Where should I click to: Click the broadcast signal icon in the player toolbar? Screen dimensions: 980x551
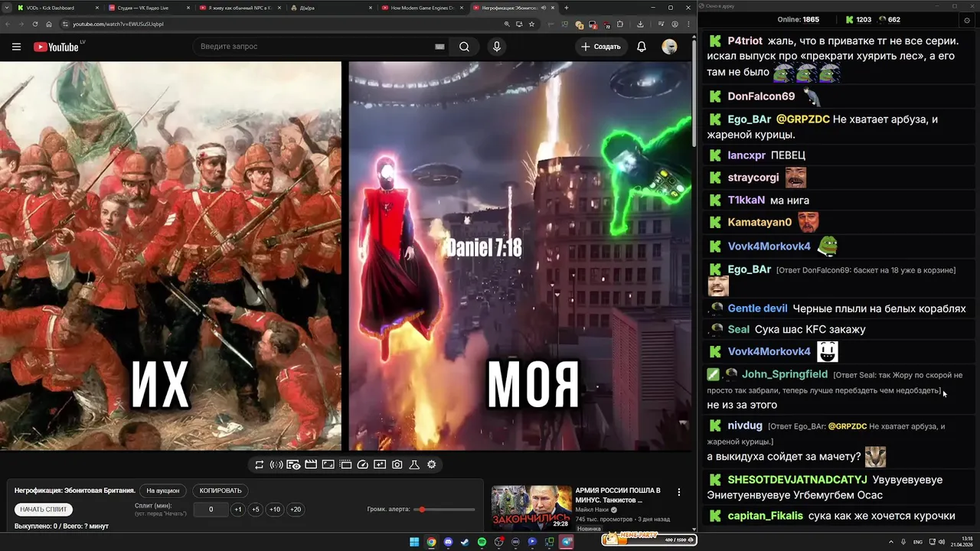pos(276,465)
